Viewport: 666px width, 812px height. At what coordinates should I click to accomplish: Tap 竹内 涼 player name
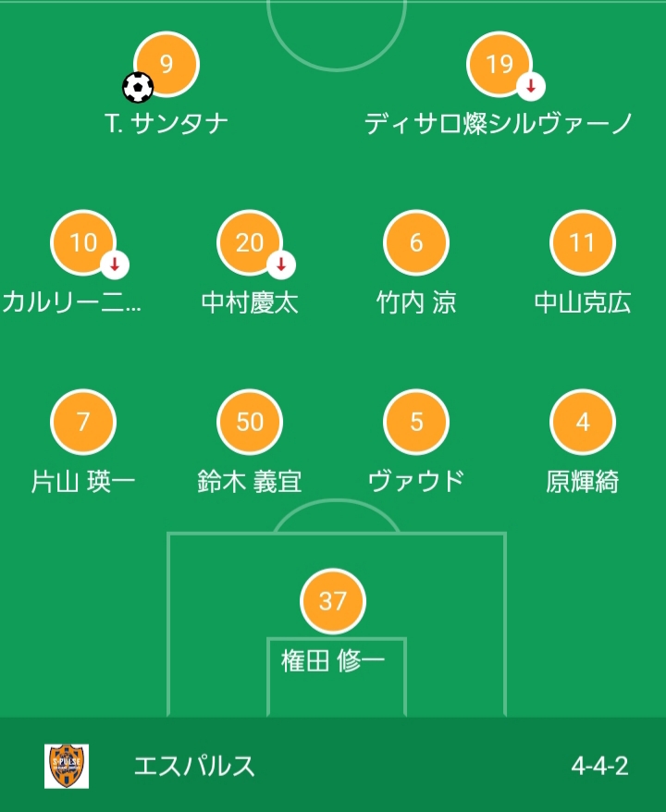tap(416, 302)
